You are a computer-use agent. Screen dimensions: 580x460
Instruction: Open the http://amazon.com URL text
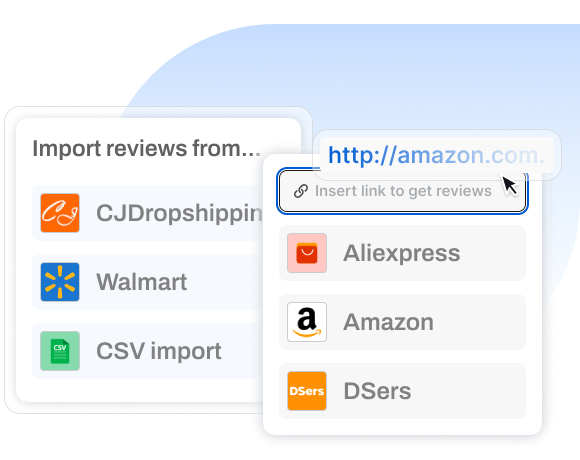436,155
